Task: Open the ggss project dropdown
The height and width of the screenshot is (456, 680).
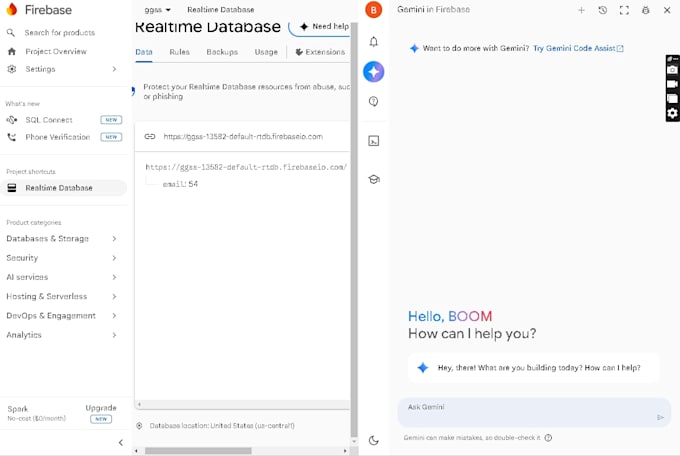Action: pyautogui.click(x=157, y=10)
